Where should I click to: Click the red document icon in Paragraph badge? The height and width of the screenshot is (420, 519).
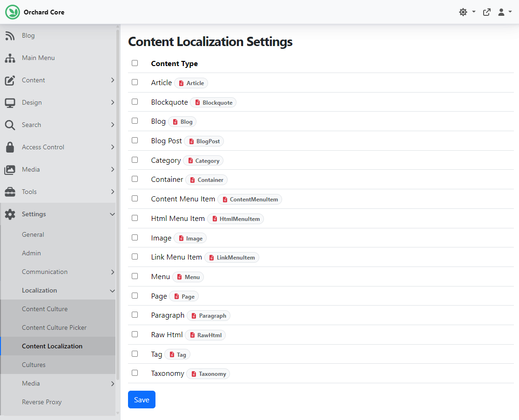[x=194, y=316]
